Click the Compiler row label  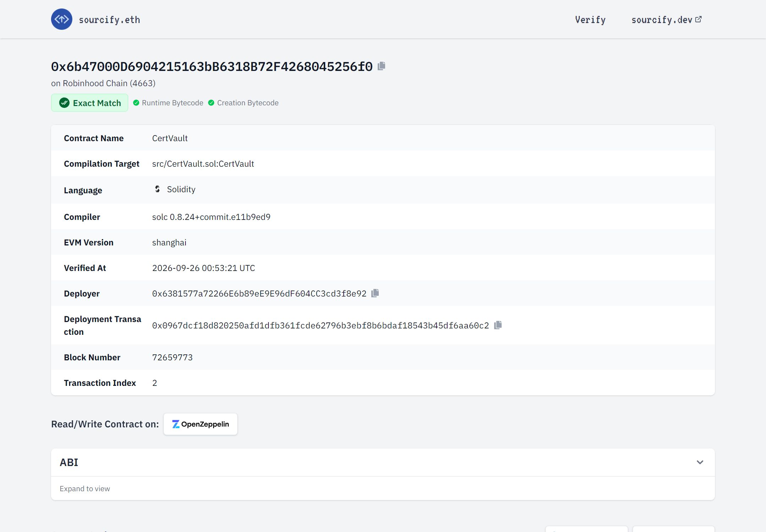[82, 217]
